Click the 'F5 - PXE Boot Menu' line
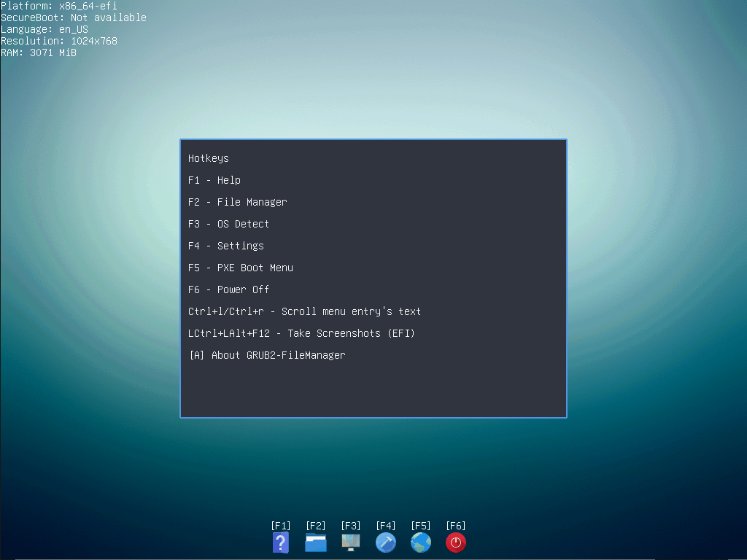 (x=241, y=268)
